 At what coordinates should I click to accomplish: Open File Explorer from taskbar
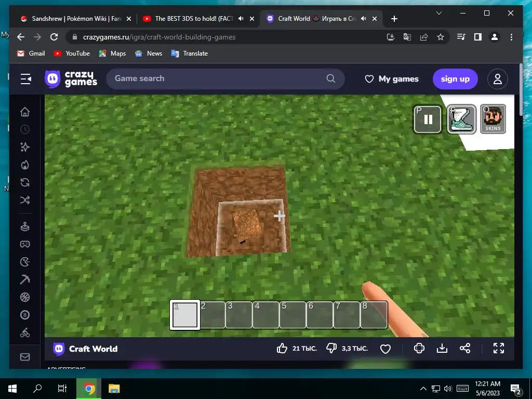pyautogui.click(x=114, y=389)
